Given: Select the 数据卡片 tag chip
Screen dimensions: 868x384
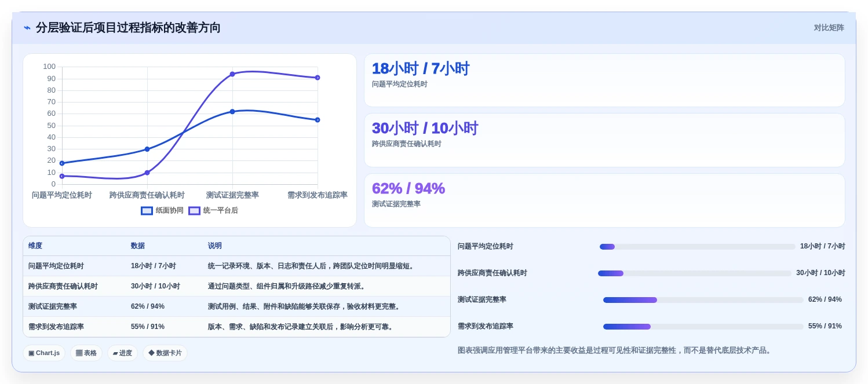Looking at the screenshot, I should (x=165, y=353).
